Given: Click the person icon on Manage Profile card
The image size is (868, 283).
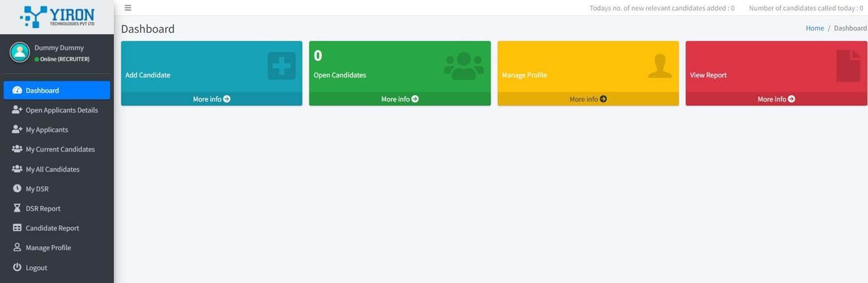Looking at the screenshot, I should [x=659, y=66].
